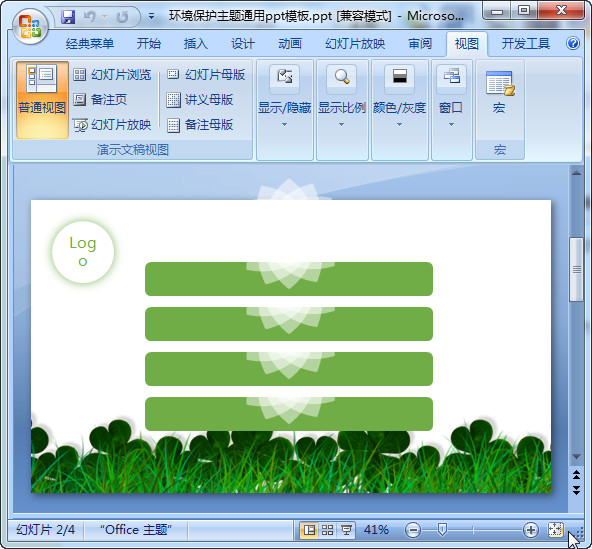Select the first green bar on slide
Image resolution: width=592 pixels, height=549 pixels.
pos(289,279)
